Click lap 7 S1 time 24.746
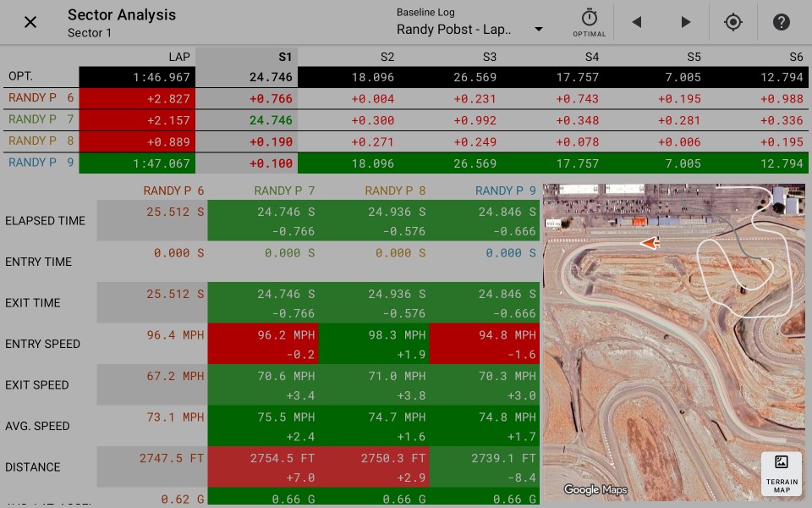This screenshot has height=508, width=812. tap(271, 120)
